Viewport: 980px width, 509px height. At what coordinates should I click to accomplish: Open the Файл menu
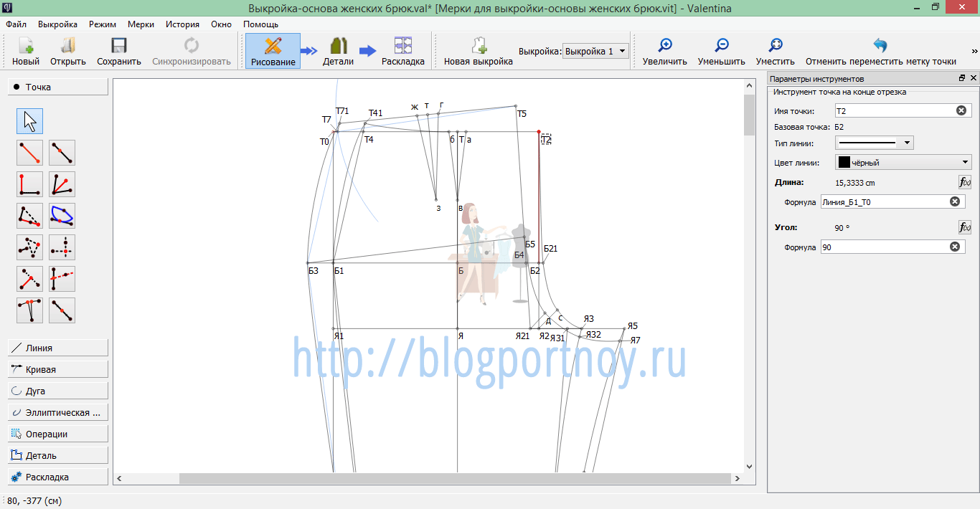(x=16, y=24)
